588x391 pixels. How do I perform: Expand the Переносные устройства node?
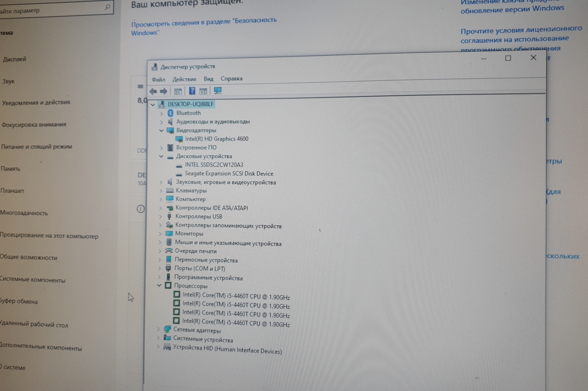(x=160, y=259)
